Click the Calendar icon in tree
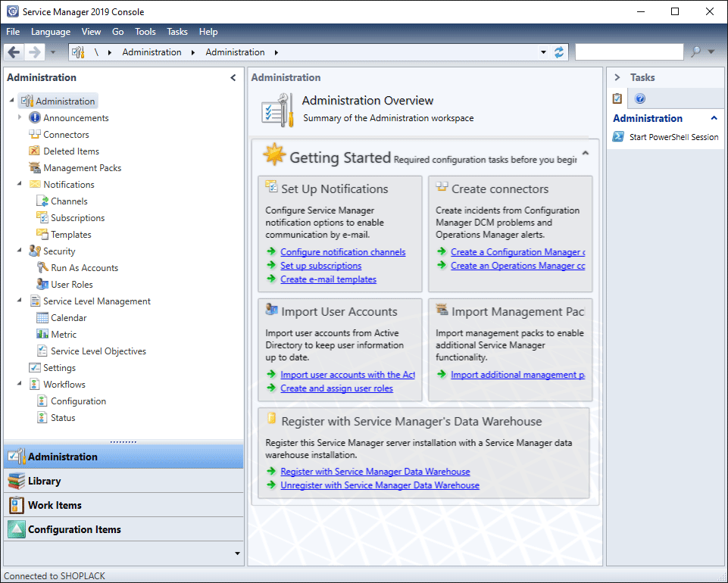The height and width of the screenshot is (583, 728). pos(42,317)
